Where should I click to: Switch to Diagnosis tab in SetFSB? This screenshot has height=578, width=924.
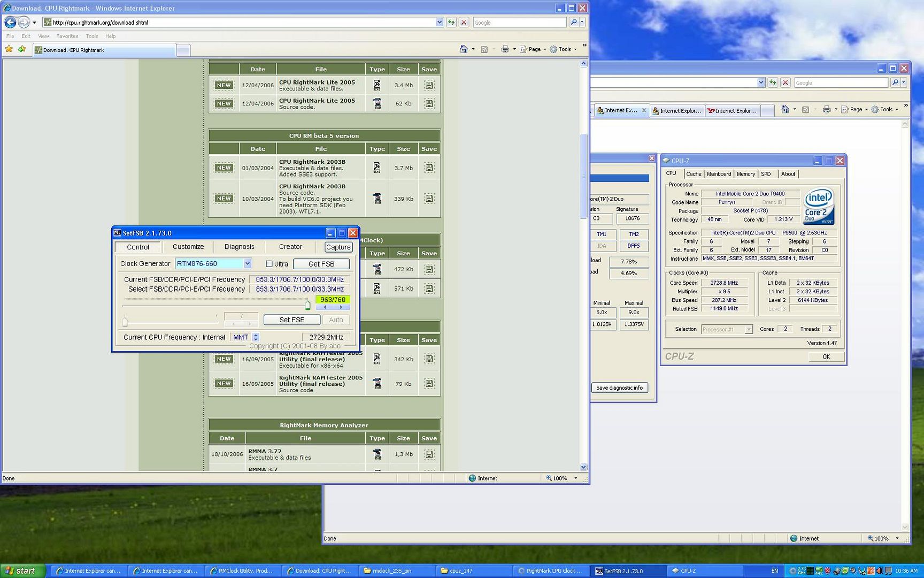click(240, 247)
